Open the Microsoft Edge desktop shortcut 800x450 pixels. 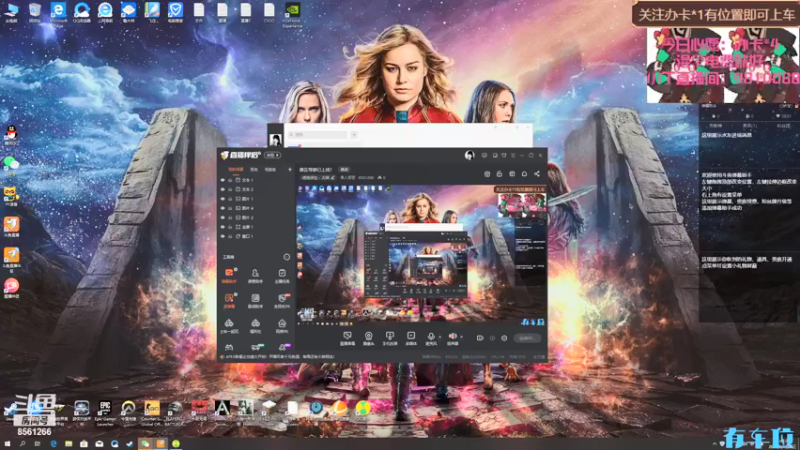click(58, 14)
